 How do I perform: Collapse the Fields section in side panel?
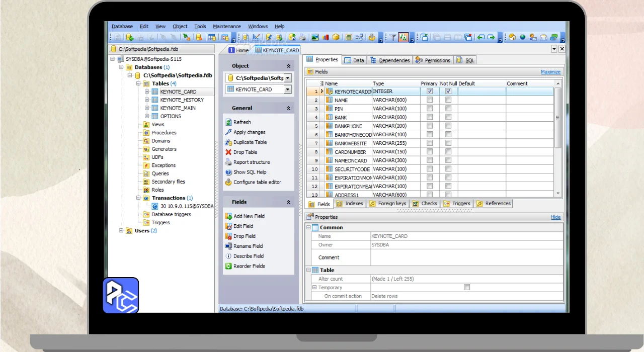(x=289, y=202)
